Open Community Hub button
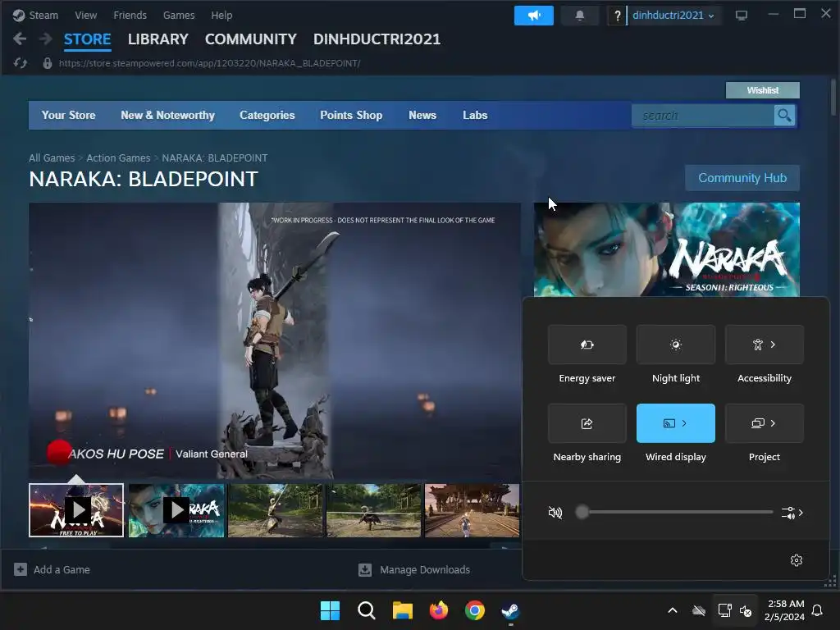 742,178
